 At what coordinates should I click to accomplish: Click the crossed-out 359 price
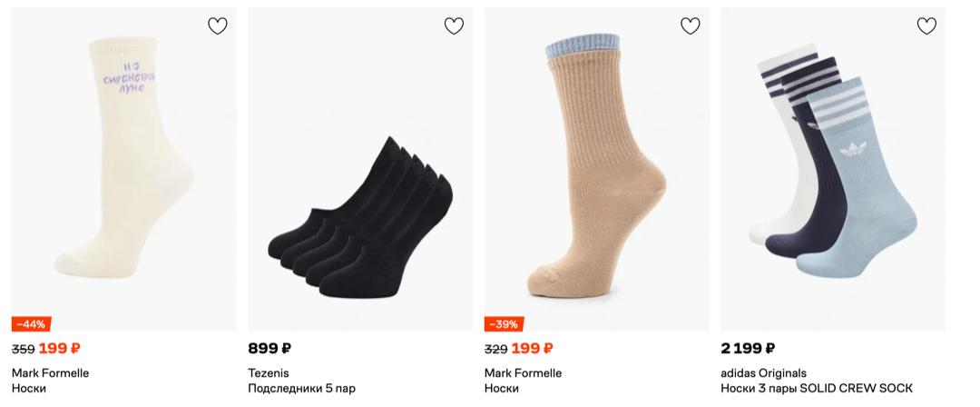[x=23, y=349]
